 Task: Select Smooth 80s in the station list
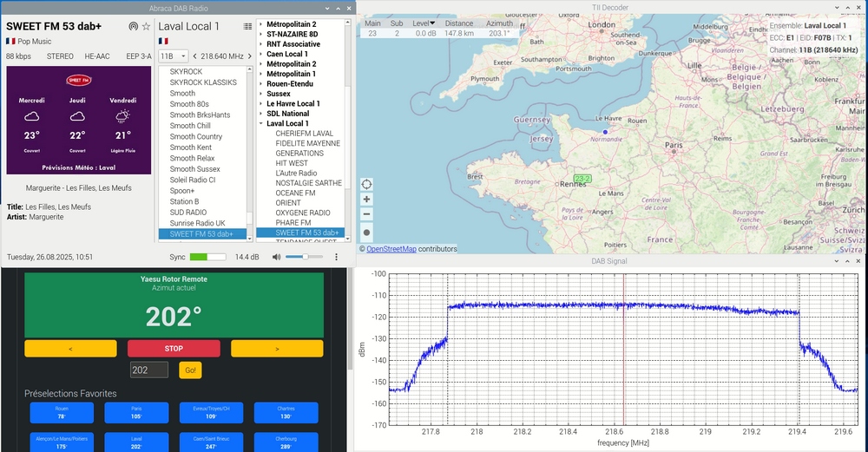tap(188, 104)
